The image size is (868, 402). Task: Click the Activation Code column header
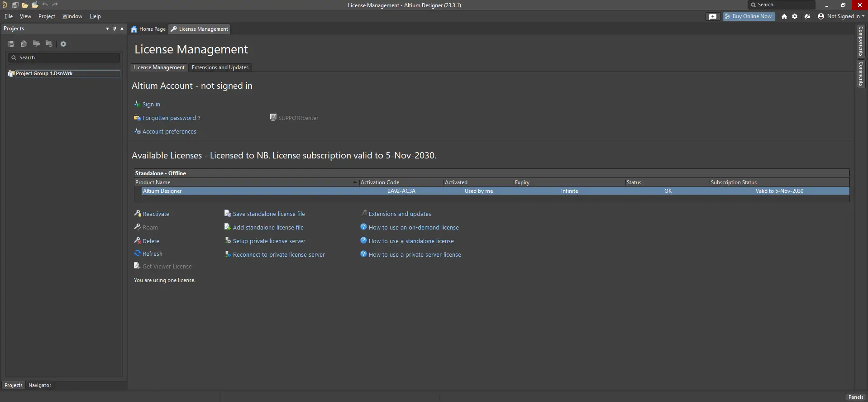[401, 182]
